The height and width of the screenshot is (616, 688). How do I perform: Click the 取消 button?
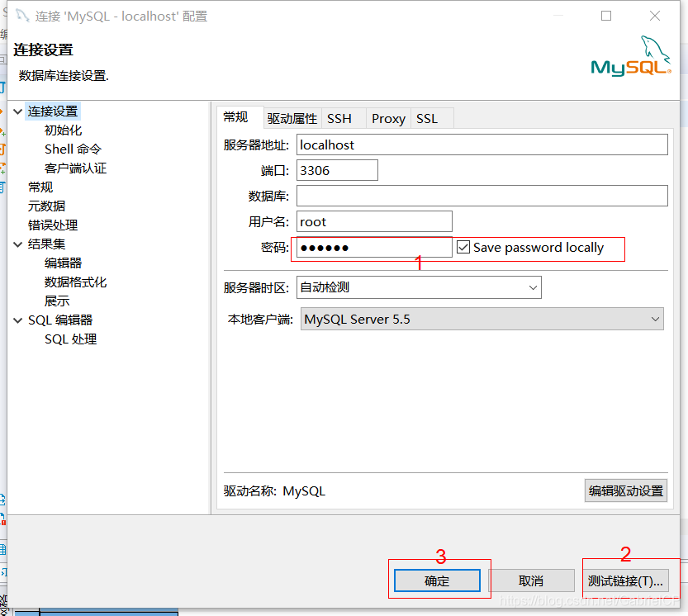coord(531,580)
